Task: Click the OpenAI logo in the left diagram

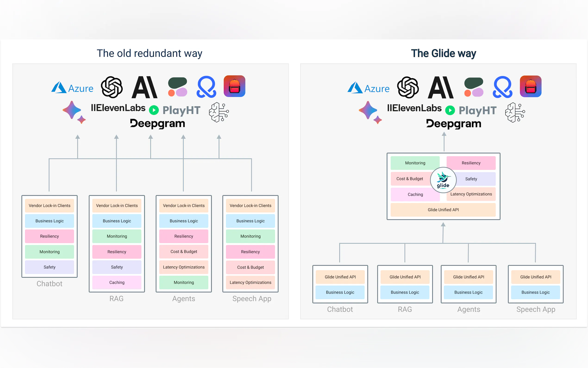Action: (x=112, y=87)
